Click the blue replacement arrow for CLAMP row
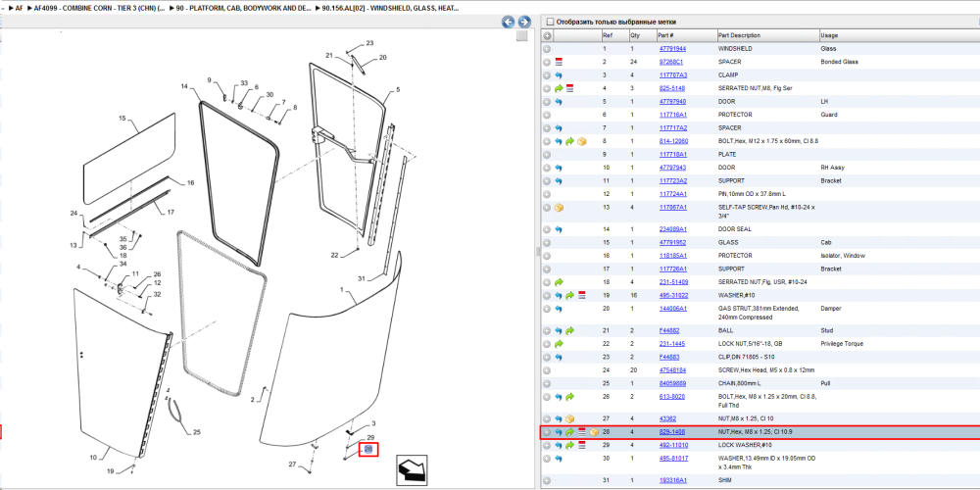This screenshot has height=490, width=980. point(559,75)
